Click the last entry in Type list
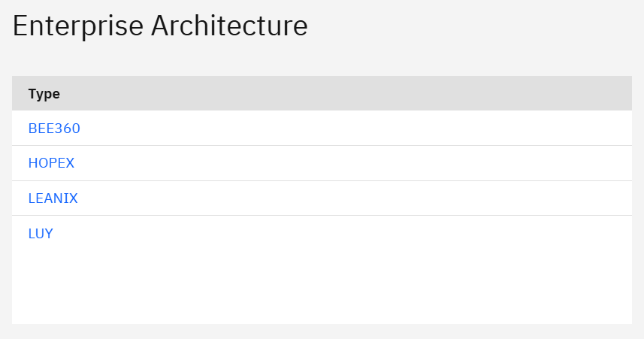This screenshot has width=644, height=339. (x=41, y=234)
